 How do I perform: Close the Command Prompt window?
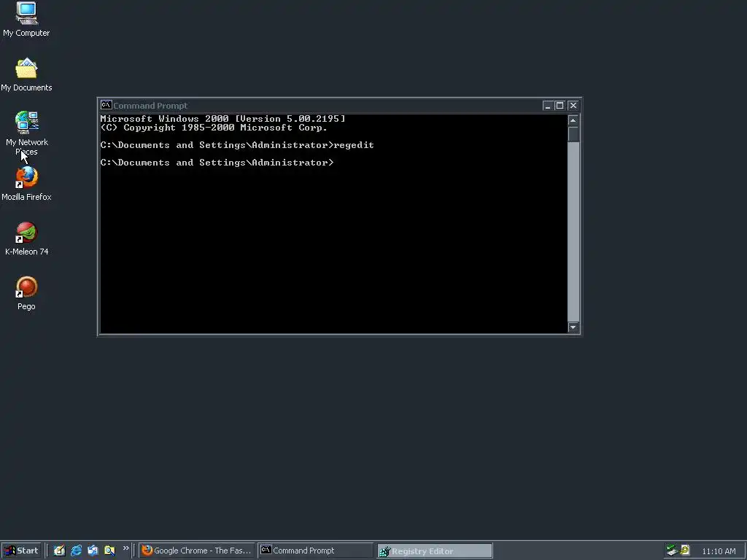click(x=573, y=105)
